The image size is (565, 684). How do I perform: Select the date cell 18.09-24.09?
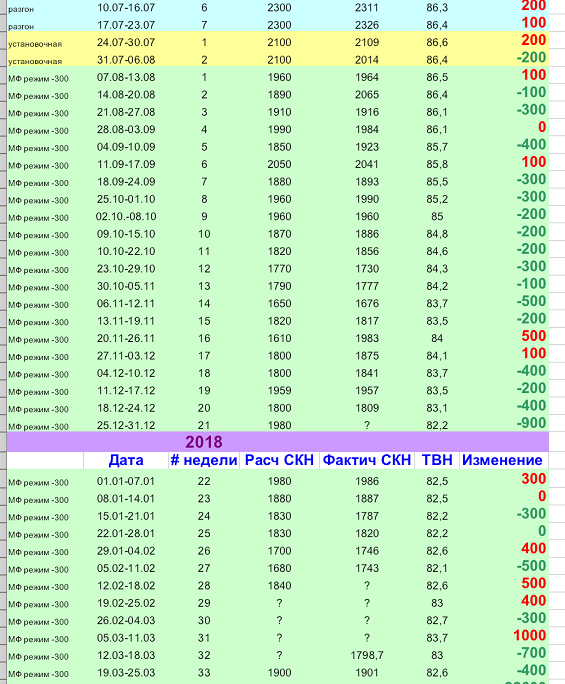coord(126,182)
